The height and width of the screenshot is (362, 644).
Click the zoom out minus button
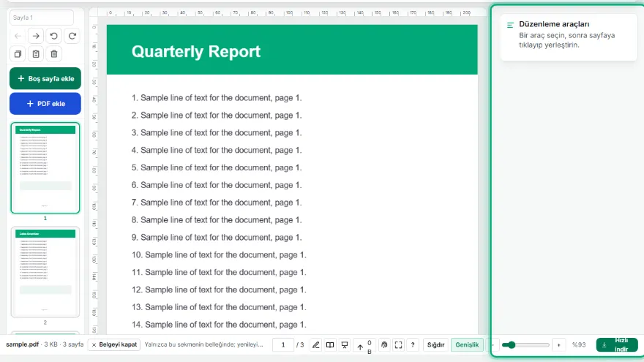[493, 345]
